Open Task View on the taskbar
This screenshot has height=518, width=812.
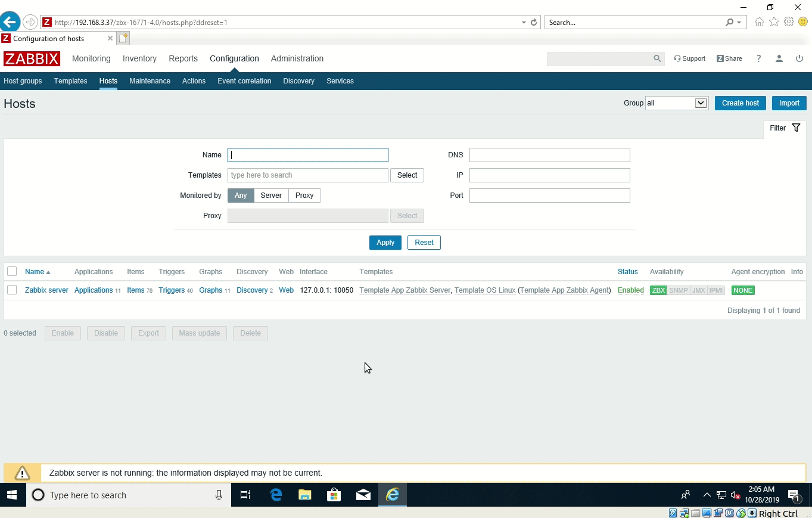[x=245, y=495]
